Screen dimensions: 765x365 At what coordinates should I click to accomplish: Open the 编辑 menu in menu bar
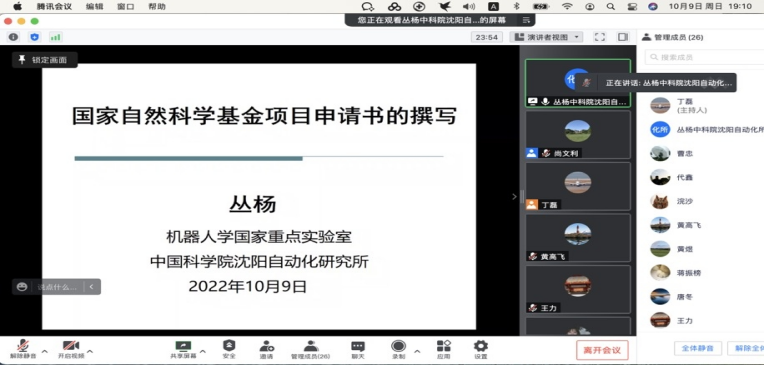94,6
